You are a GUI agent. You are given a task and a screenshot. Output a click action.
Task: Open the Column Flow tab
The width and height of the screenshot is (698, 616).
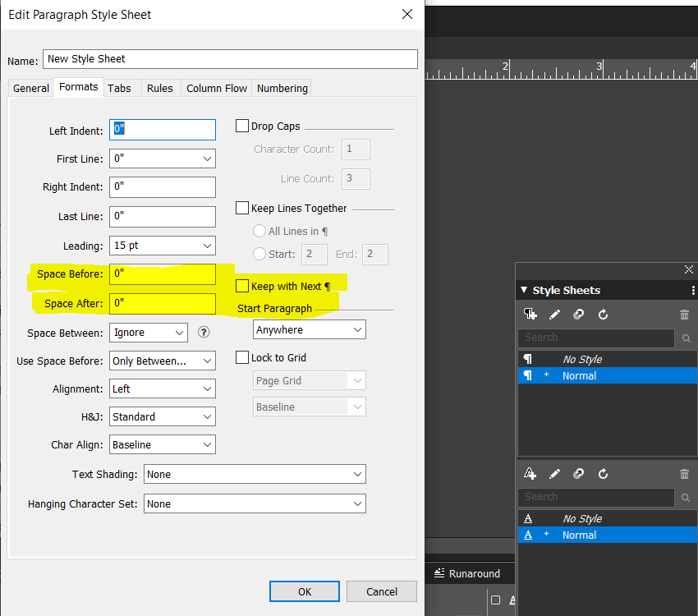pos(217,88)
